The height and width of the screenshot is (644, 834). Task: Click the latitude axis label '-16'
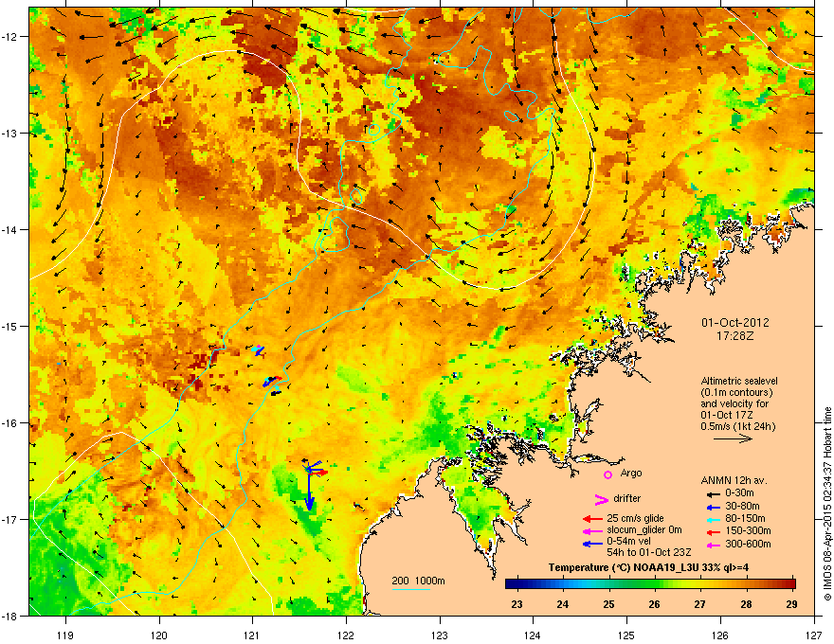pos(9,423)
